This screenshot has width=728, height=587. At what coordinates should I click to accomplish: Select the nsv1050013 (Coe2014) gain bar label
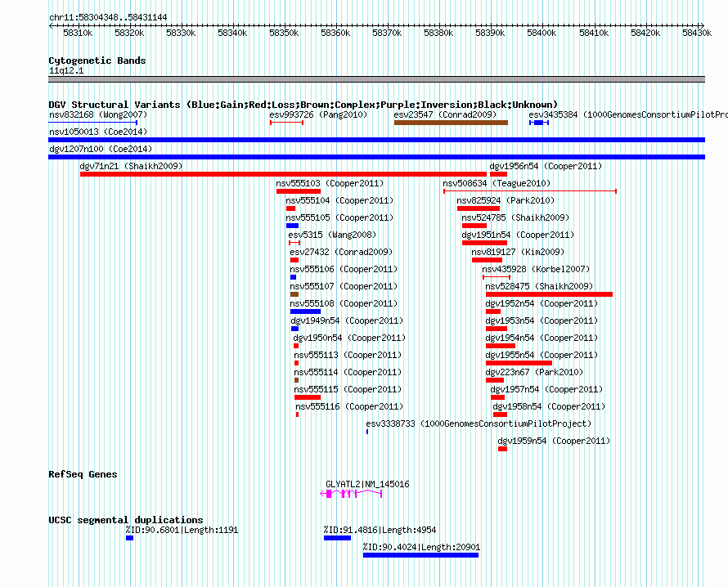[x=98, y=132]
